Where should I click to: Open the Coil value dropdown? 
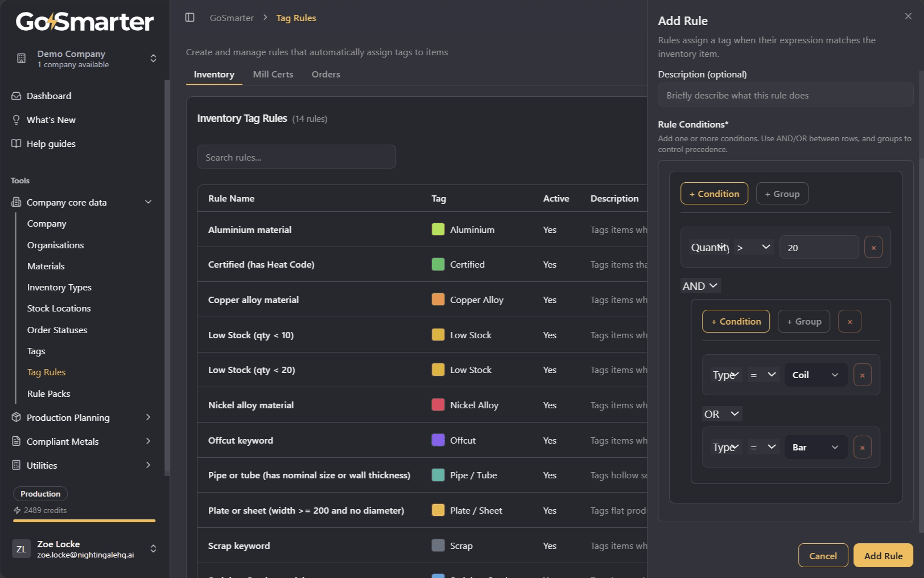[816, 375]
